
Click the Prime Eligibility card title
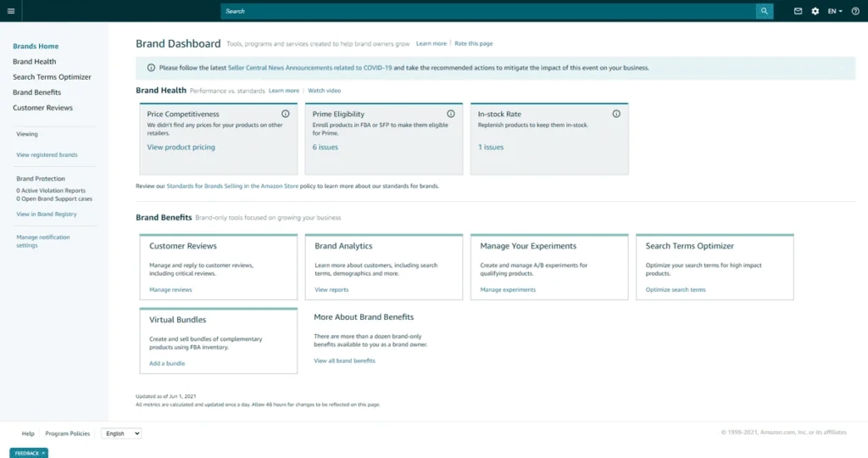click(338, 114)
